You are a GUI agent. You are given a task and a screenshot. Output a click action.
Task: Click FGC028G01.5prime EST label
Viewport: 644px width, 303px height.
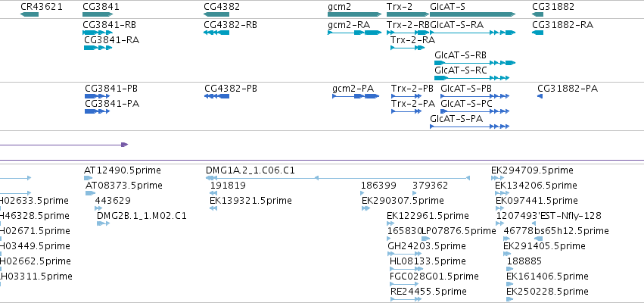coord(434,276)
